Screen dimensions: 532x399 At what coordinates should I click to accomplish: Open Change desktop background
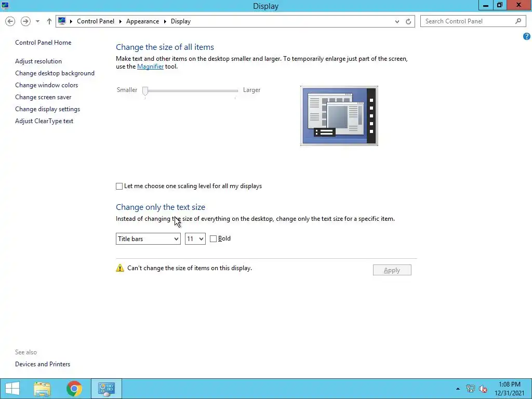(55, 73)
